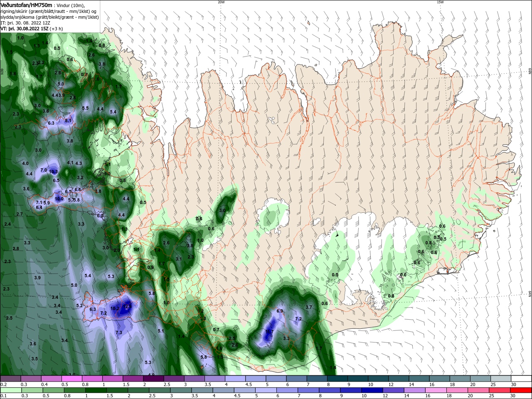The image size is (532, 399).
Task: Click the 7.0 precipitation value
Action: (x=44, y=170)
